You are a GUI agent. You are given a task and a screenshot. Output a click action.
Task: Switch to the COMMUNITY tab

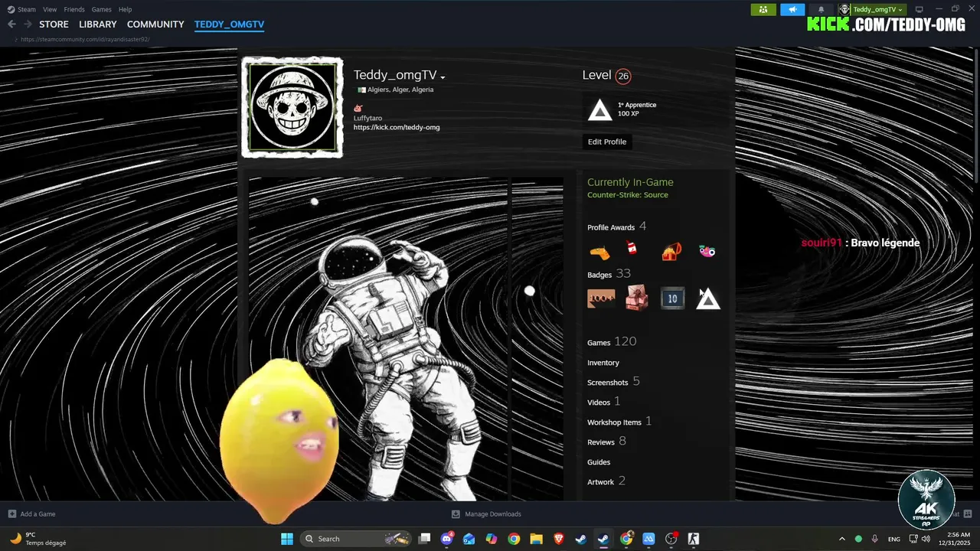(155, 24)
